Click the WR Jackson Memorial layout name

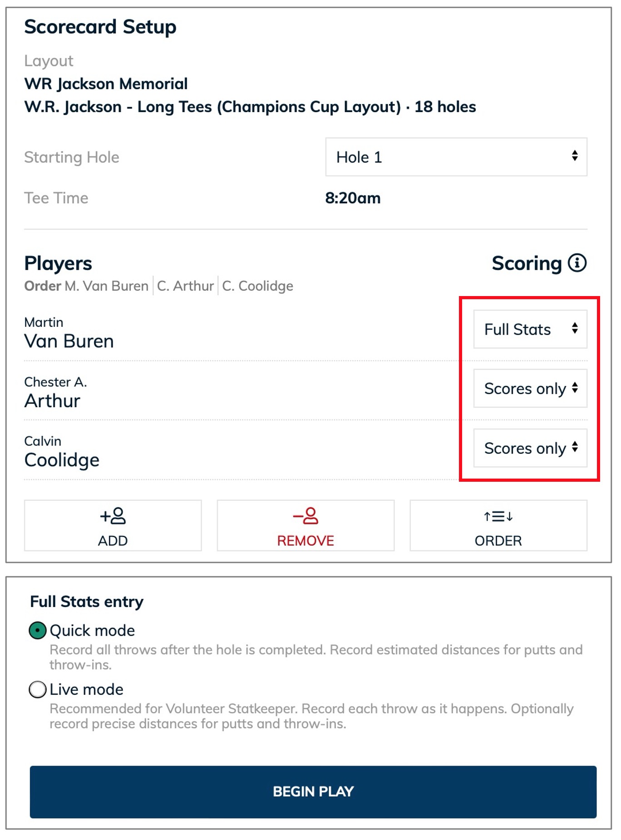pos(106,84)
